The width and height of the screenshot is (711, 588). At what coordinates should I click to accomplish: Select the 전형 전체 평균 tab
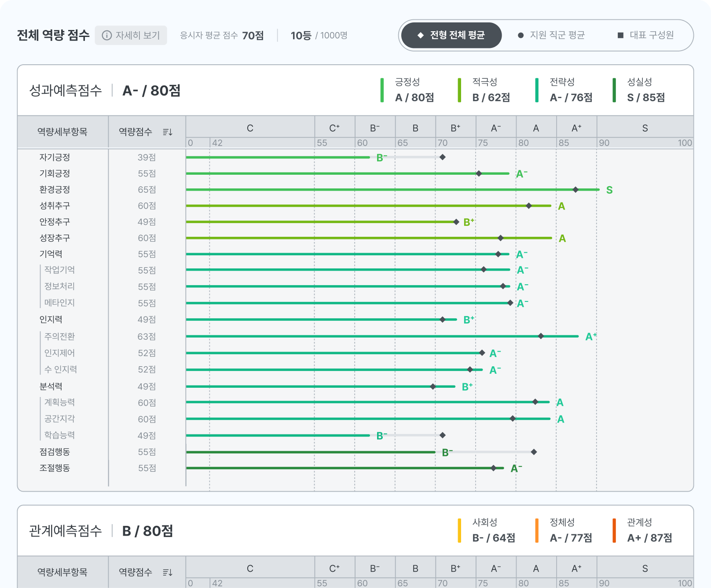(x=451, y=35)
